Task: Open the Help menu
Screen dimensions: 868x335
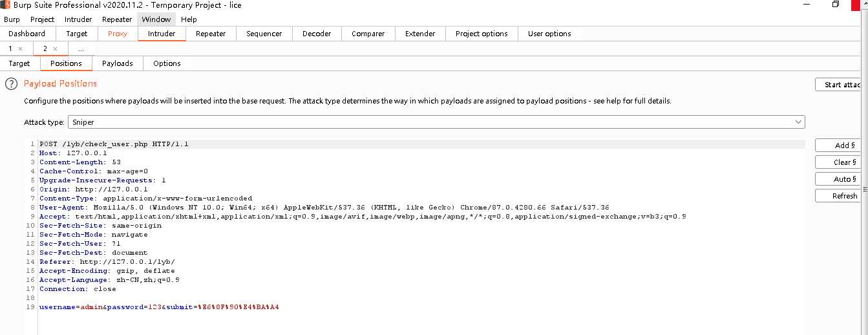Action: [x=189, y=19]
